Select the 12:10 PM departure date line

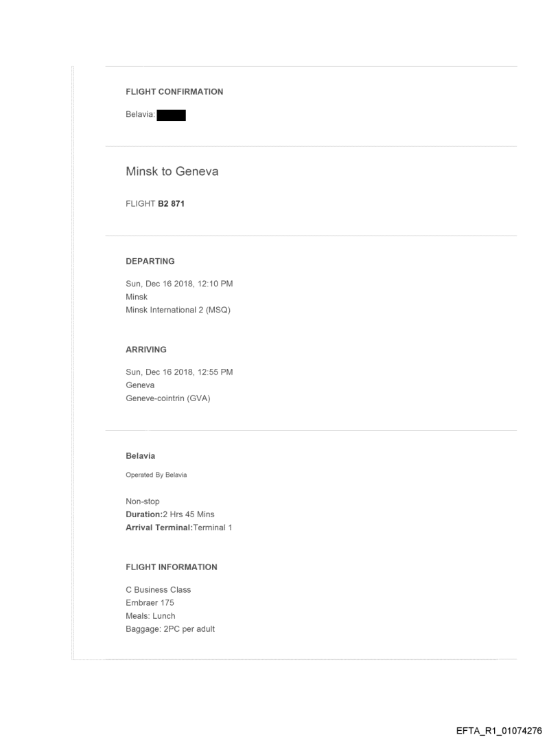[178, 284]
